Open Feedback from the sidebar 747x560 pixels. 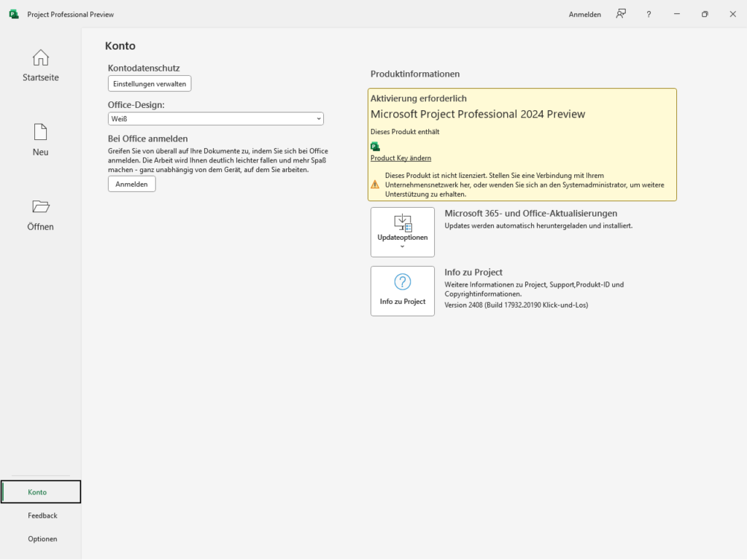point(42,516)
